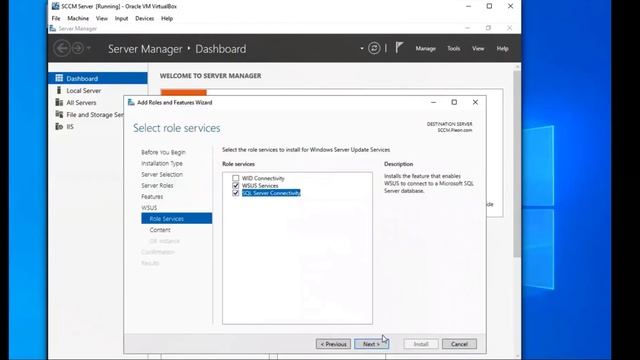Screen dimensions: 640x360
Task: Click the Server Manager back arrow
Action: click(x=62, y=48)
